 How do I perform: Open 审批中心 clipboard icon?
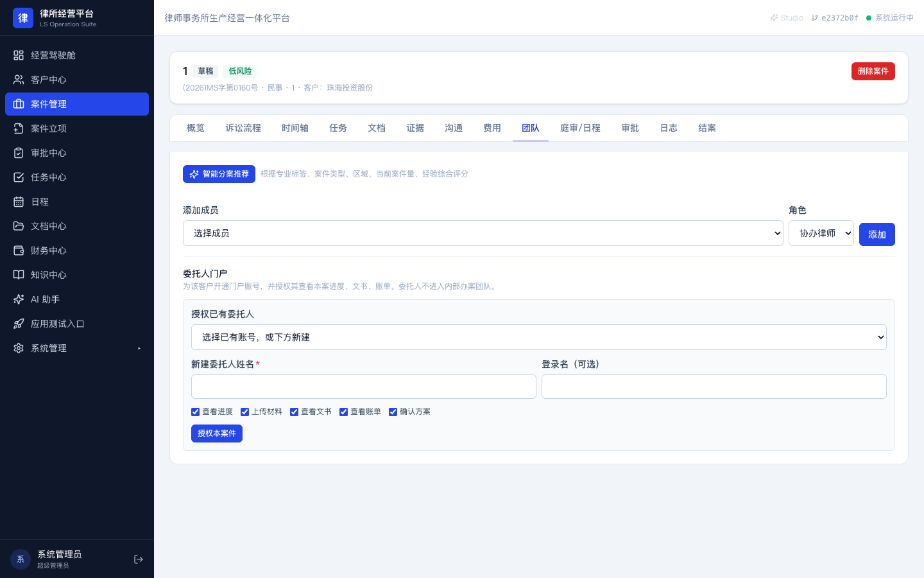19,153
